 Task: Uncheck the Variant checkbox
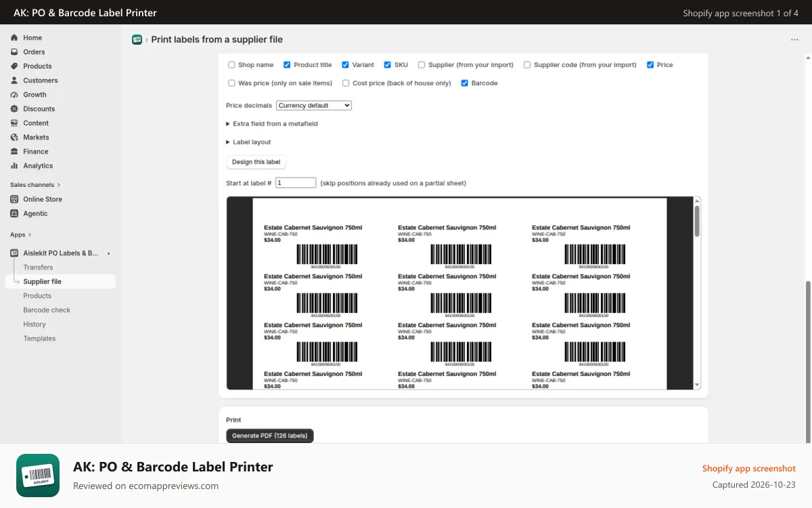[x=345, y=65]
